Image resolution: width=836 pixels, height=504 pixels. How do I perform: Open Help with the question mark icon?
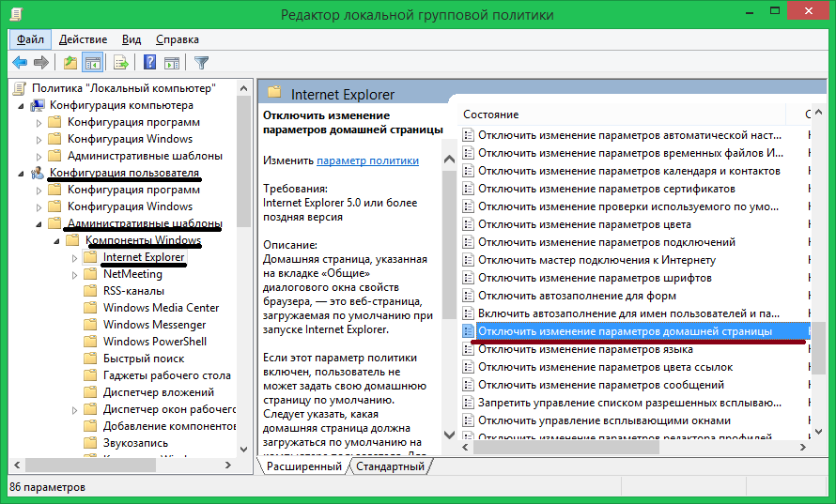pyautogui.click(x=149, y=63)
